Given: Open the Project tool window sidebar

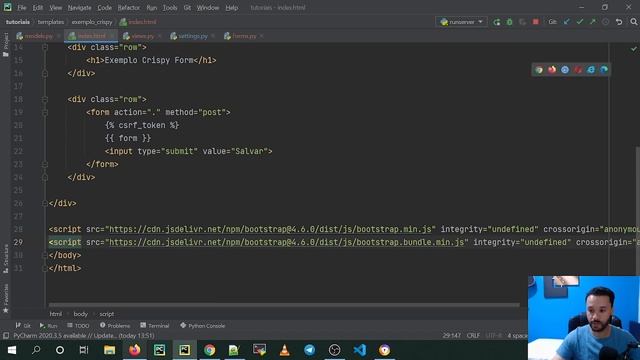Looking at the screenshot, I should (6, 44).
